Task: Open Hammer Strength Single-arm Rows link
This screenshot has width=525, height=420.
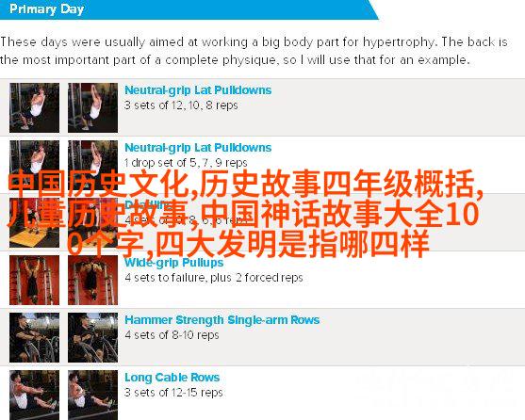Action: click(x=222, y=320)
